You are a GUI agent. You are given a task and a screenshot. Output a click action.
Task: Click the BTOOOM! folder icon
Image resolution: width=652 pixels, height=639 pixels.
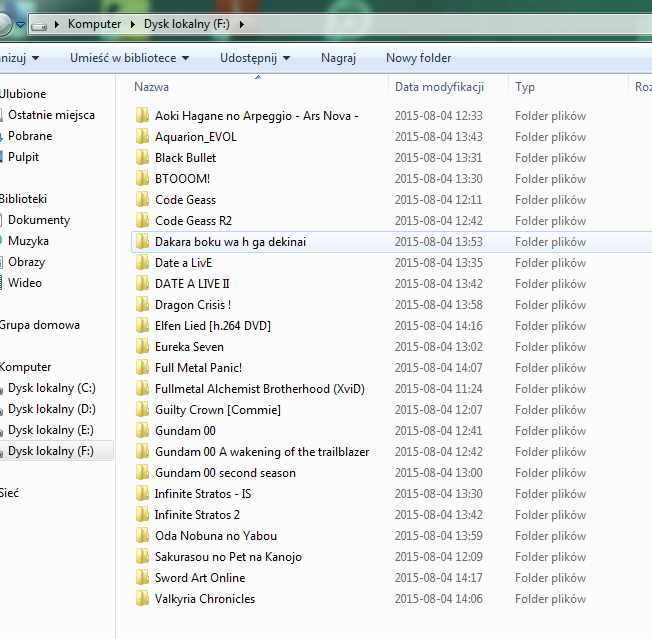pyautogui.click(x=142, y=178)
